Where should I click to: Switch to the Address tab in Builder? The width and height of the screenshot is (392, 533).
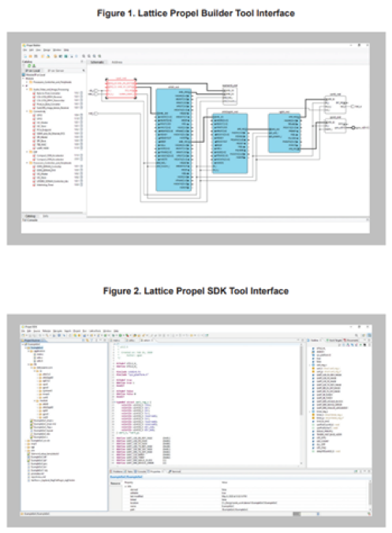pos(117,62)
